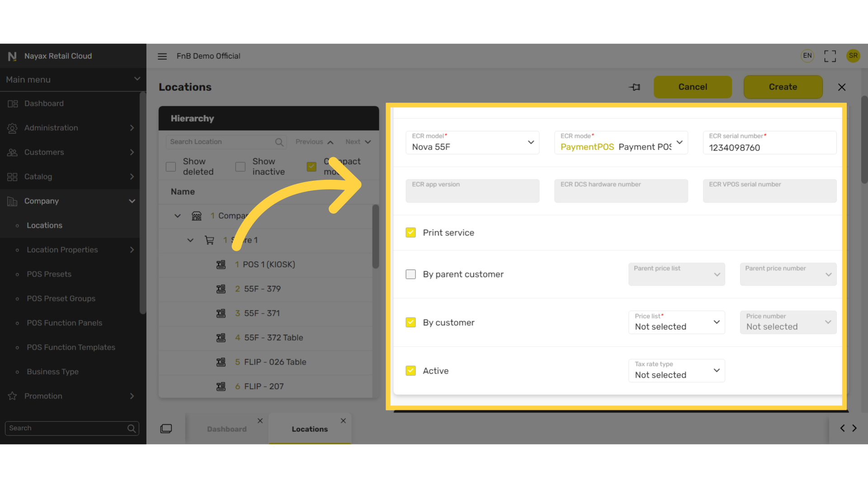
Task: Pin the panel with the pin icon
Action: point(635,87)
